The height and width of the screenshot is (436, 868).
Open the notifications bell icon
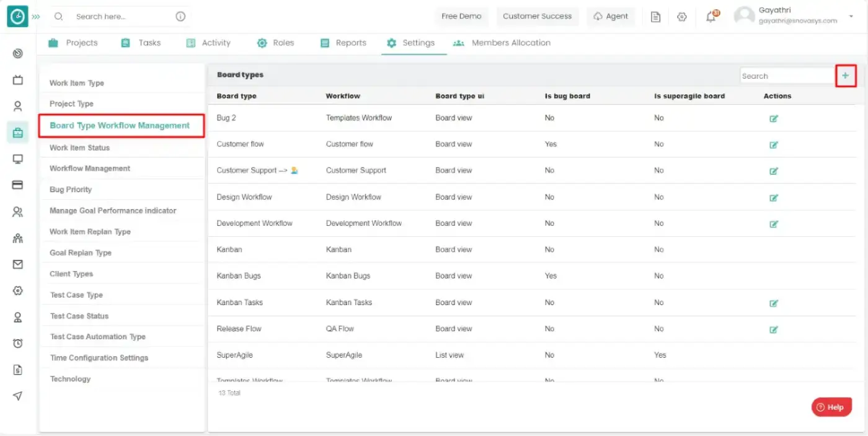pos(711,17)
